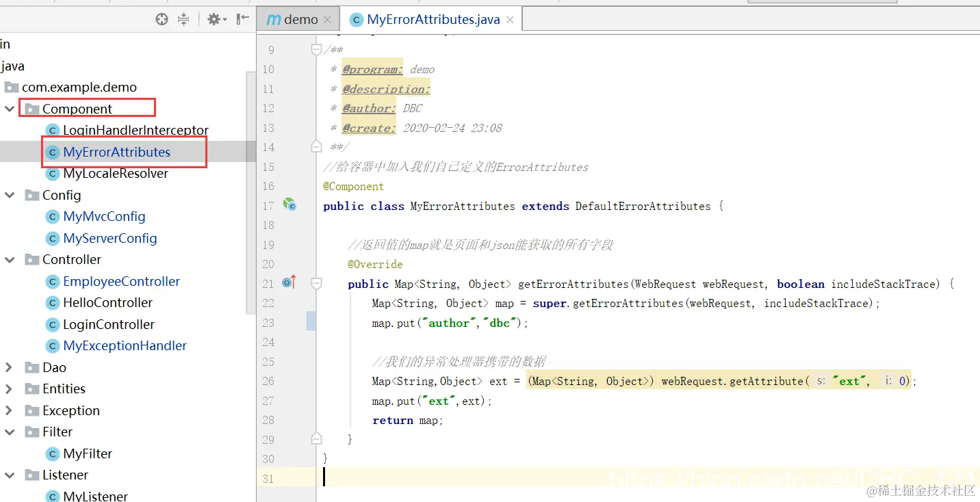980x502 pixels.
Task: Fold the Javadoc comment at line 9
Action: coord(315,49)
